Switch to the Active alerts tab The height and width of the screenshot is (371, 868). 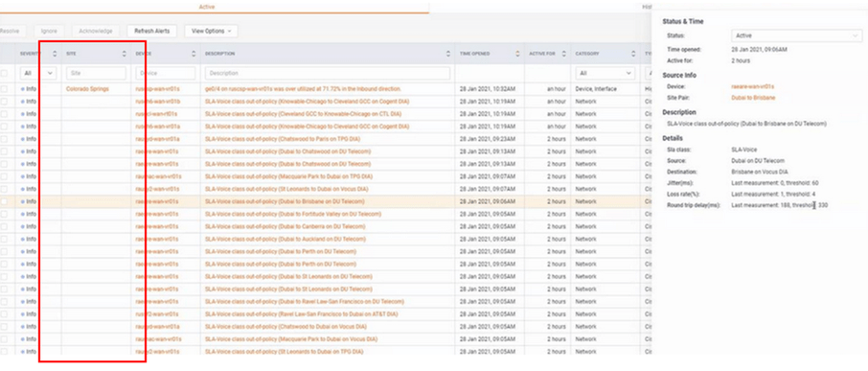tap(207, 7)
